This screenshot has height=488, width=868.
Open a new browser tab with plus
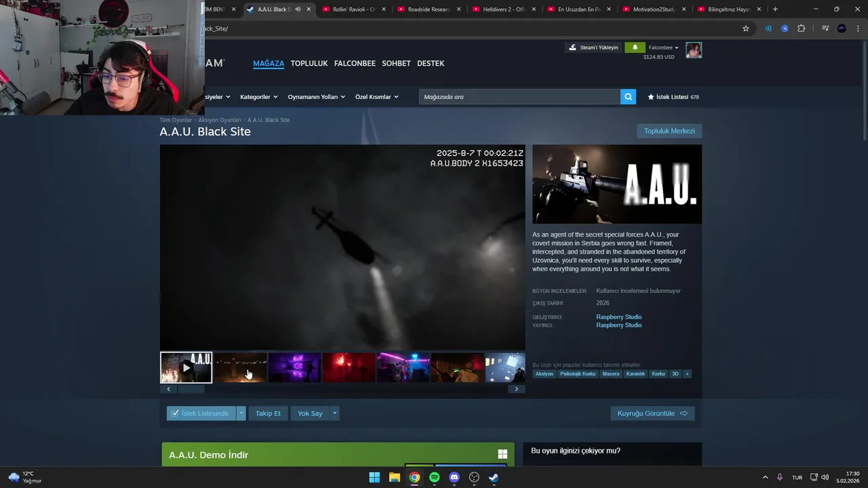[775, 9]
